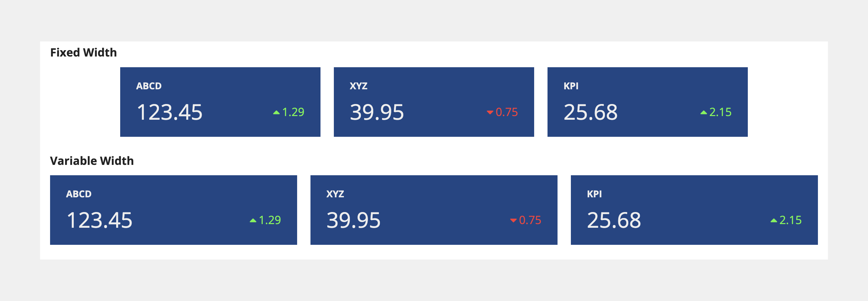Click the Fixed Width section heading
This screenshot has width=868, height=301.
tap(83, 52)
